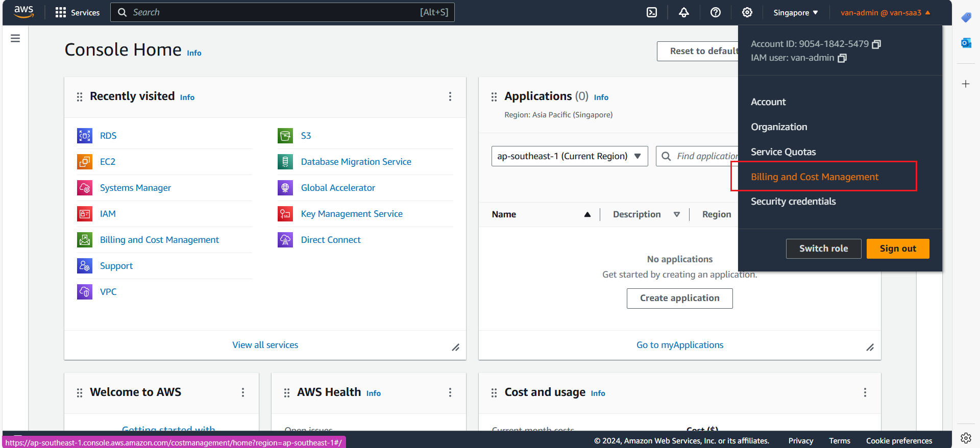
Task: Click the S3 bucket icon
Action: [x=285, y=136]
